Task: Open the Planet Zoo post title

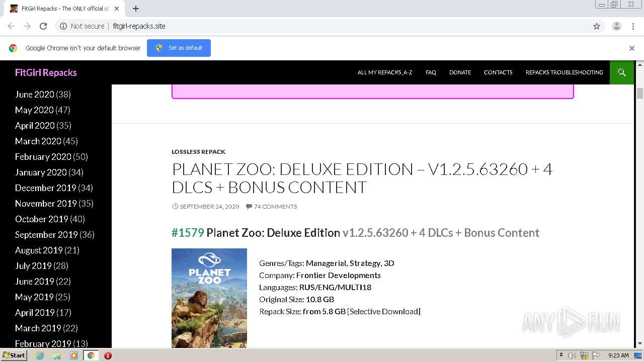Action: (362, 178)
